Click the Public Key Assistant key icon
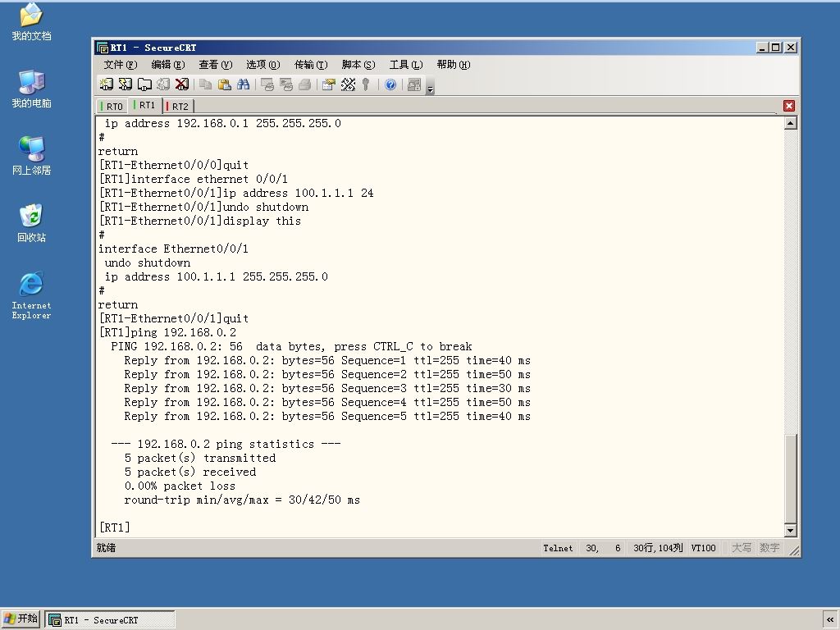 tap(366, 84)
